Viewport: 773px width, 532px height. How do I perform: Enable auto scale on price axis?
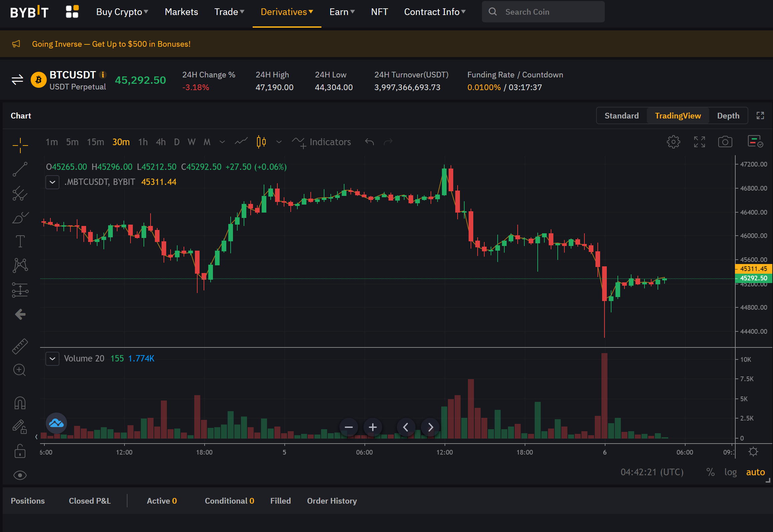(755, 472)
